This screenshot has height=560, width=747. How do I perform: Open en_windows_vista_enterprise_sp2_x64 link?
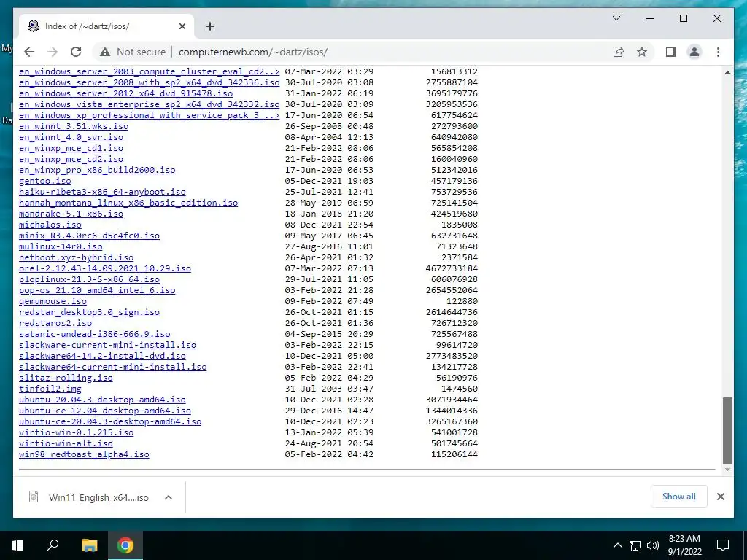149,104
